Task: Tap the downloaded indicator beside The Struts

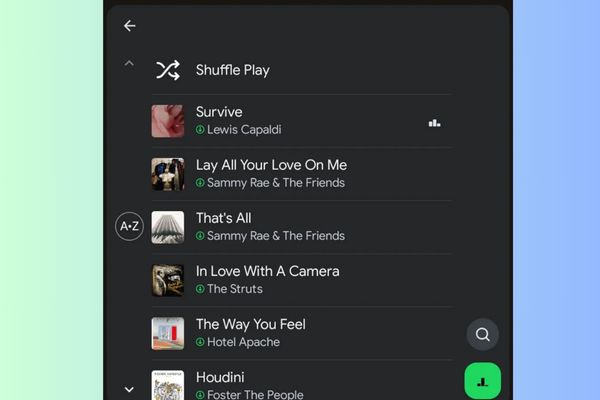Action: 200,289
